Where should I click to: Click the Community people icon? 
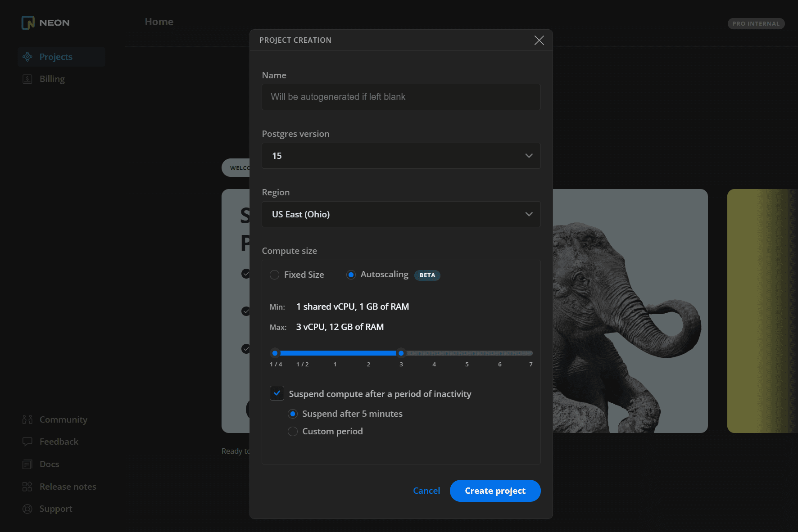tap(27, 419)
